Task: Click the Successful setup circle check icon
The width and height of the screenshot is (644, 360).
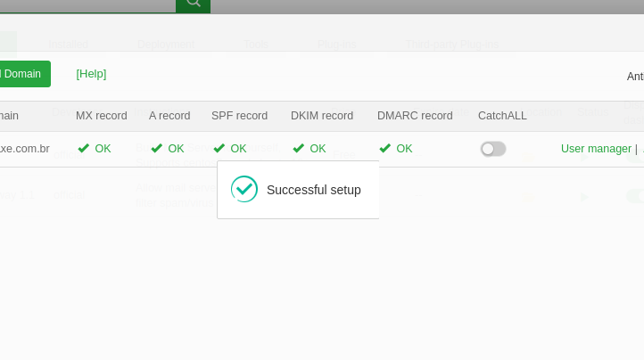Action: coord(244,189)
